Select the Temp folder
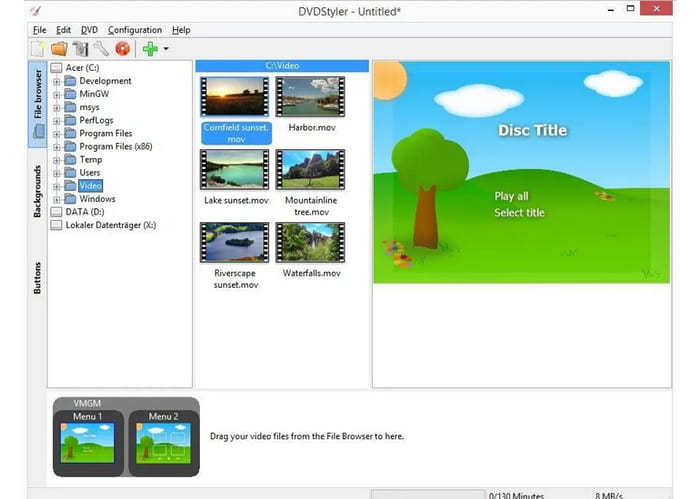 91,159
